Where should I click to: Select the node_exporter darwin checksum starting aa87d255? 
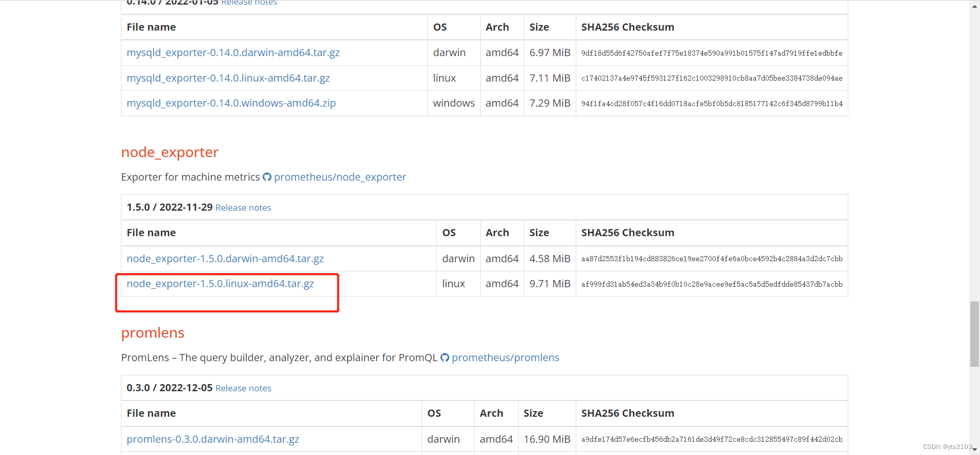(x=712, y=259)
